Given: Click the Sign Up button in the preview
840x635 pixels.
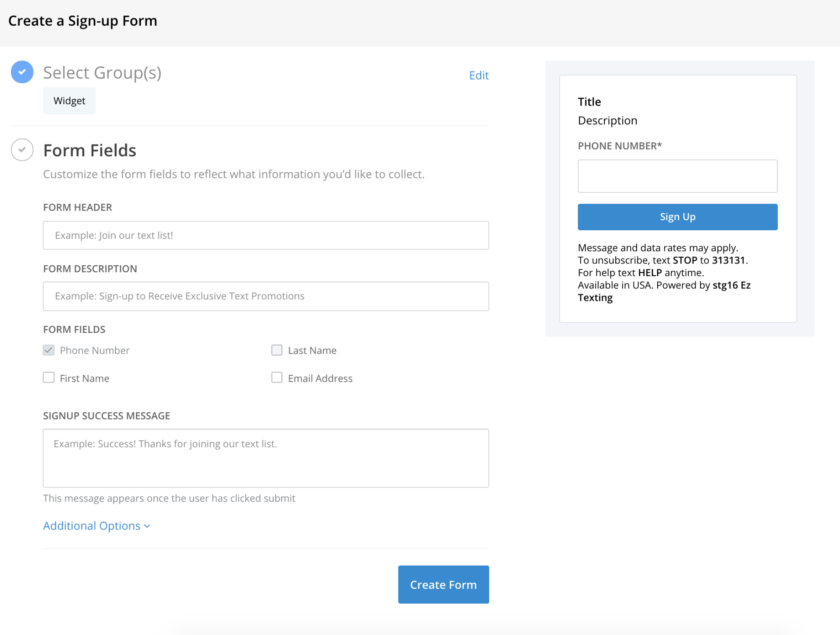Looking at the screenshot, I should click(677, 216).
